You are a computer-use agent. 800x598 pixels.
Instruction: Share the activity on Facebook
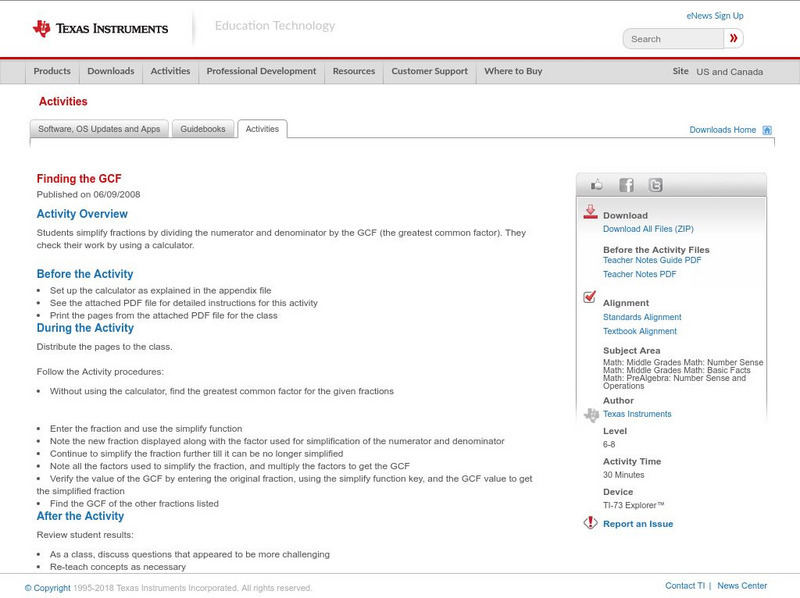[626, 185]
